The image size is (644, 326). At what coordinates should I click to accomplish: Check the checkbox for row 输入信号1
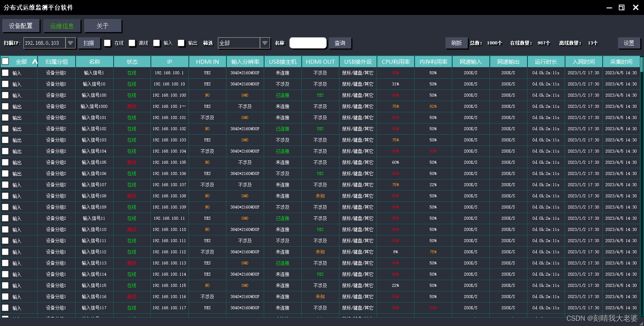click(x=5, y=73)
